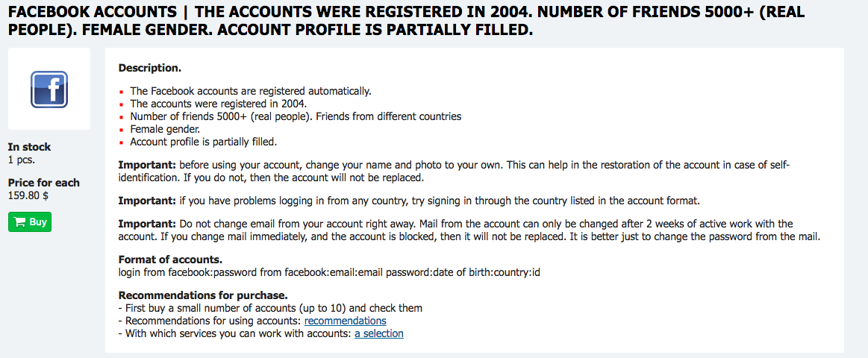Click the Facebook logo icon
The image size is (868, 358).
[49, 89]
